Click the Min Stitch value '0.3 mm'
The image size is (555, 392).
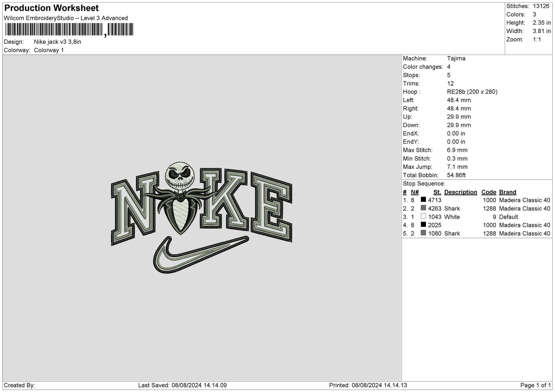click(x=457, y=159)
